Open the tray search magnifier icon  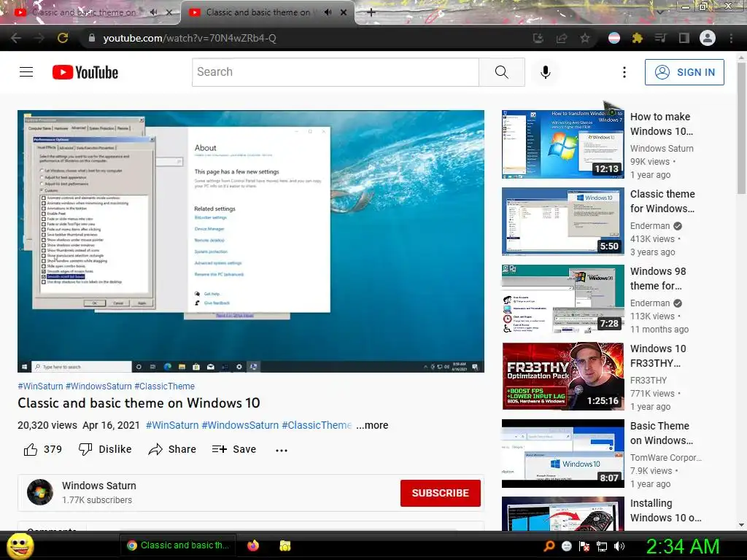tap(549, 546)
